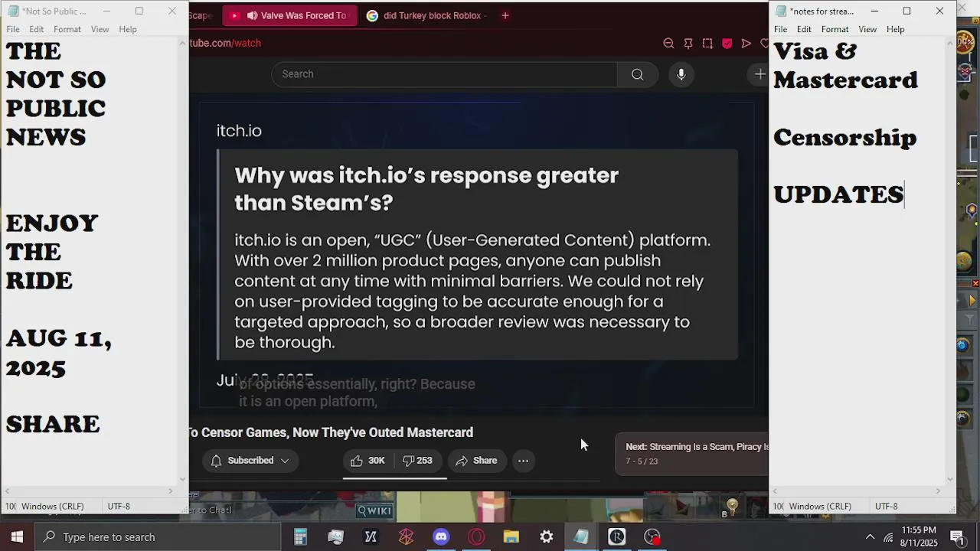Maximize the Not So Public notepad window

pos(139,11)
